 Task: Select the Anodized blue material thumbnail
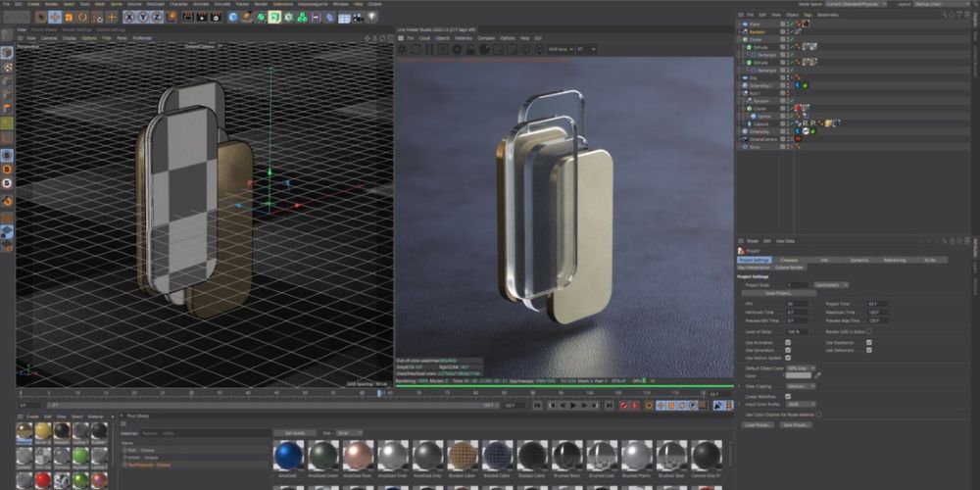287,455
